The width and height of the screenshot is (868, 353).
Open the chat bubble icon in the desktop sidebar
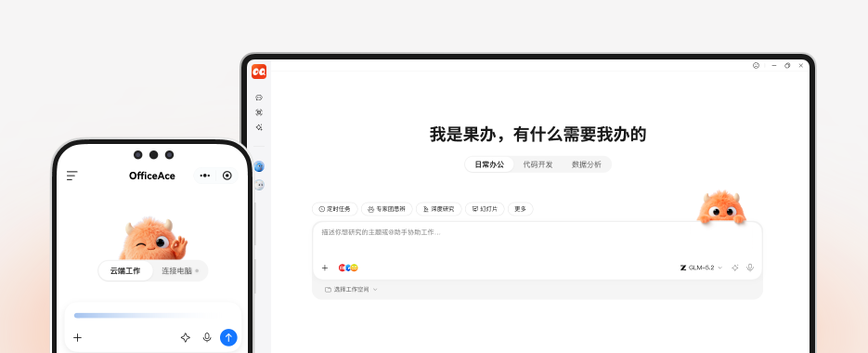pos(259,98)
